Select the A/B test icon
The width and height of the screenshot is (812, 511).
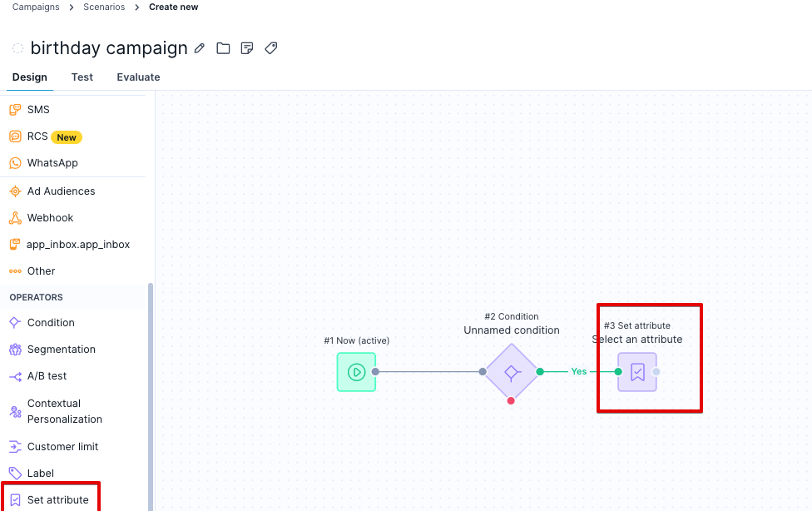point(15,376)
